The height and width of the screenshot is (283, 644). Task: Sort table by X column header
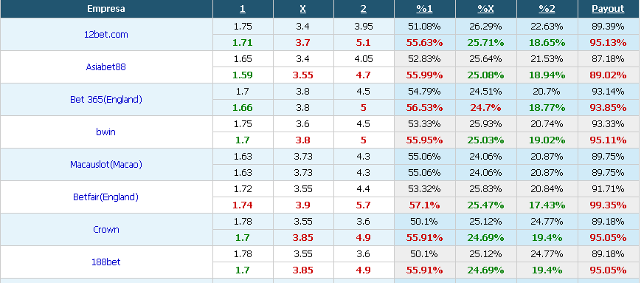(303, 9)
